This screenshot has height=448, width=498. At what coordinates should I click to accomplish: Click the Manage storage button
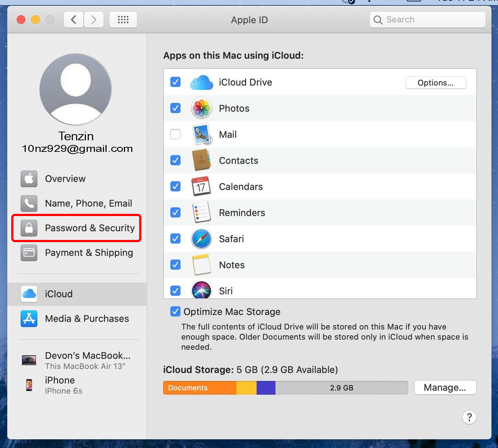pos(445,387)
